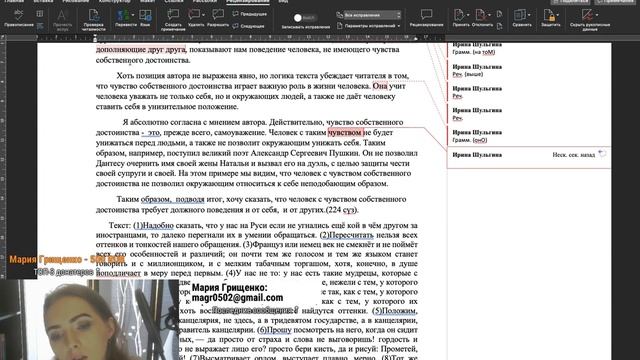
Task: Open the Все исправления markup dropdown
Action: (x=372, y=15)
